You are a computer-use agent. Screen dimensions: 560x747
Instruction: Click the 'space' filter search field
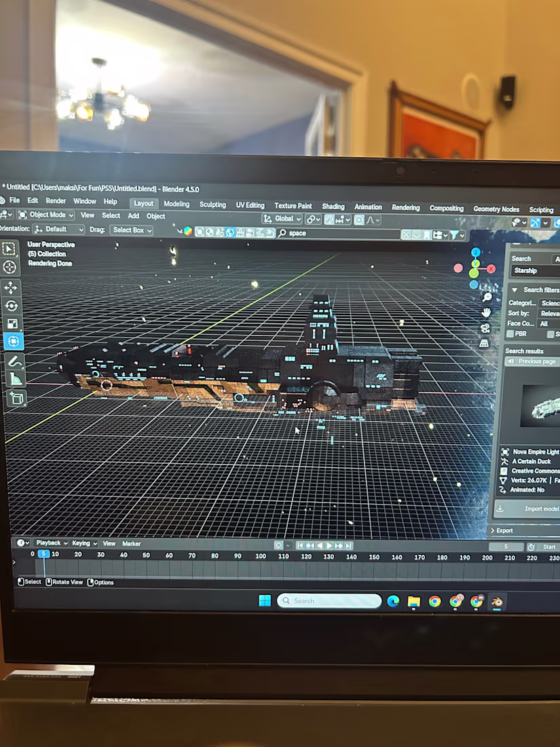coord(339,234)
